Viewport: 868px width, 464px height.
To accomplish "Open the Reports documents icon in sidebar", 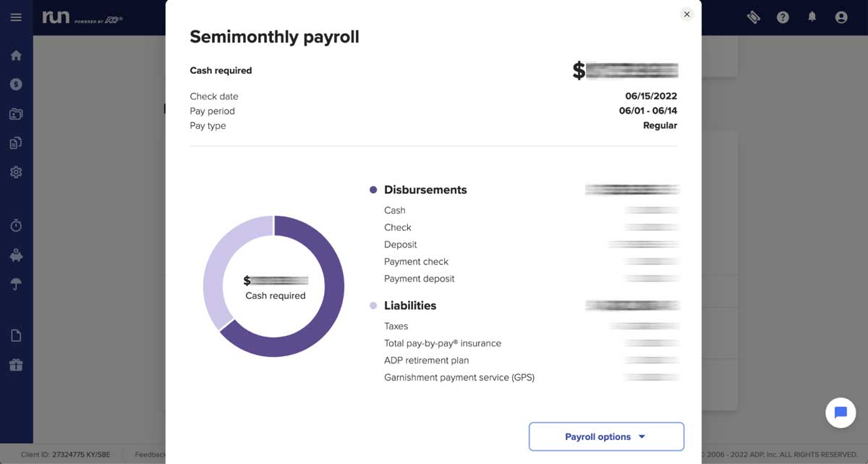I will click(x=16, y=143).
